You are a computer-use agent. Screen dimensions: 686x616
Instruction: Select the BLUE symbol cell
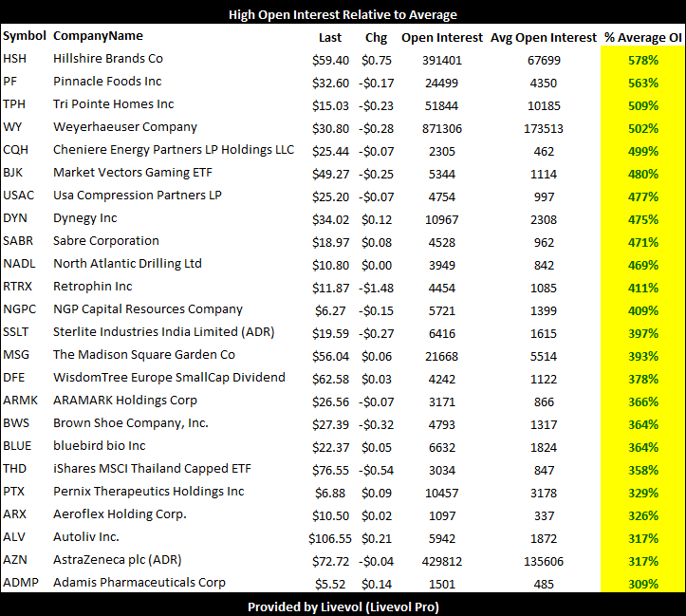pyautogui.click(x=17, y=446)
